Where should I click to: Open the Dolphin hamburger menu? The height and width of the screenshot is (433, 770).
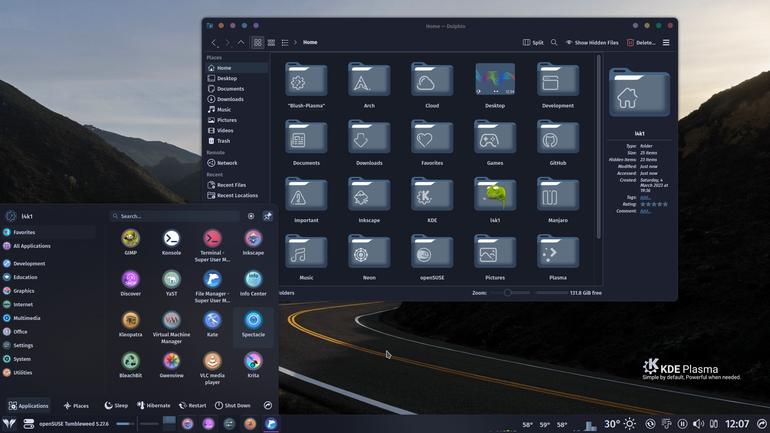666,43
